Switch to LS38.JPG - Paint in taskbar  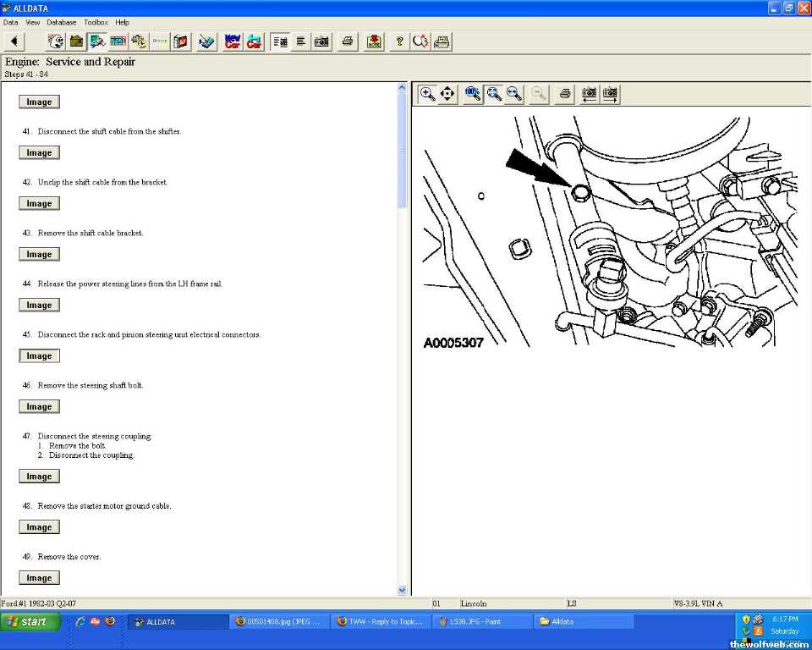(x=480, y=621)
